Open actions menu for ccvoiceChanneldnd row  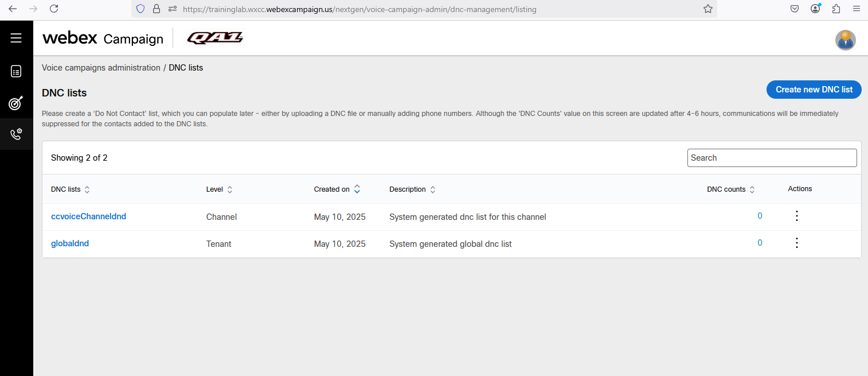point(796,216)
